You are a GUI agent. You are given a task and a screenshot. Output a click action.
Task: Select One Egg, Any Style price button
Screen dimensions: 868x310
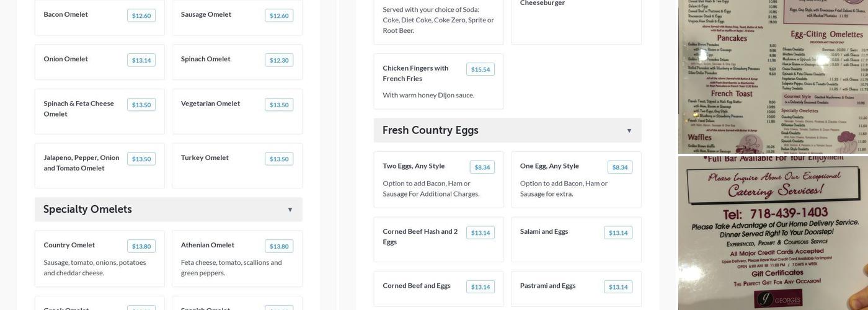(x=619, y=167)
